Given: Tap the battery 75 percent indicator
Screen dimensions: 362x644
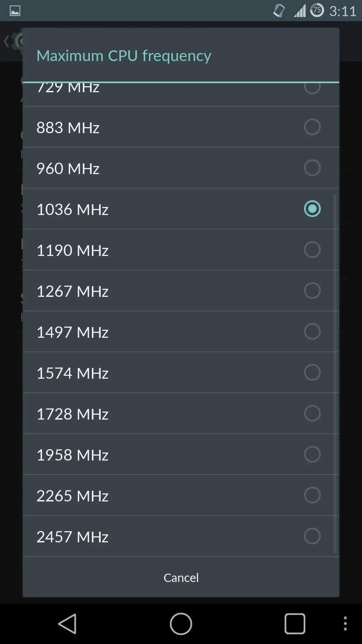Looking at the screenshot, I should point(317,10).
